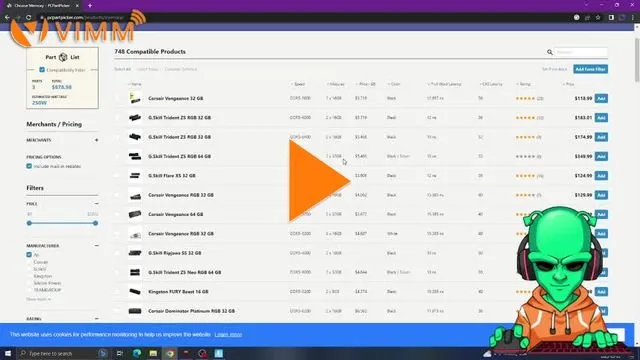Add the $124.99 G.Skill Flare X5 32 GB
640x360 pixels.
pos(601,176)
